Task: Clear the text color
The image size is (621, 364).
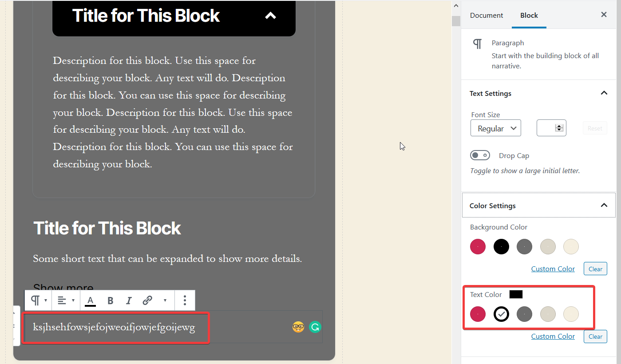Action: click(595, 336)
